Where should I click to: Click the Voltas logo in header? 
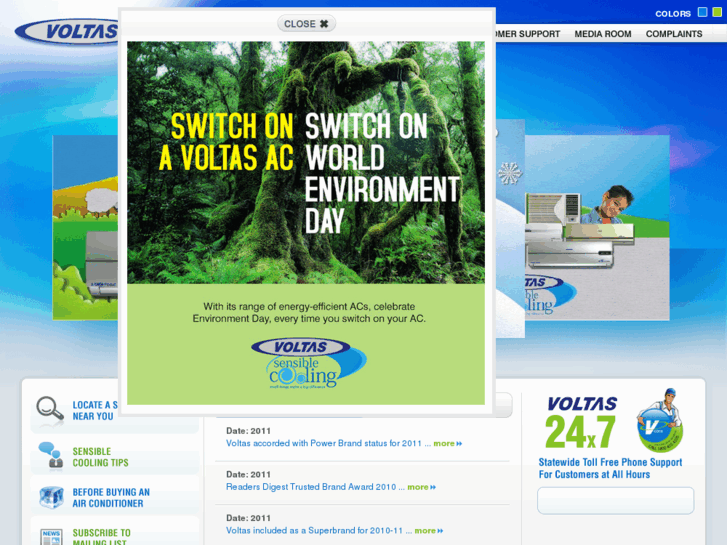(66, 32)
